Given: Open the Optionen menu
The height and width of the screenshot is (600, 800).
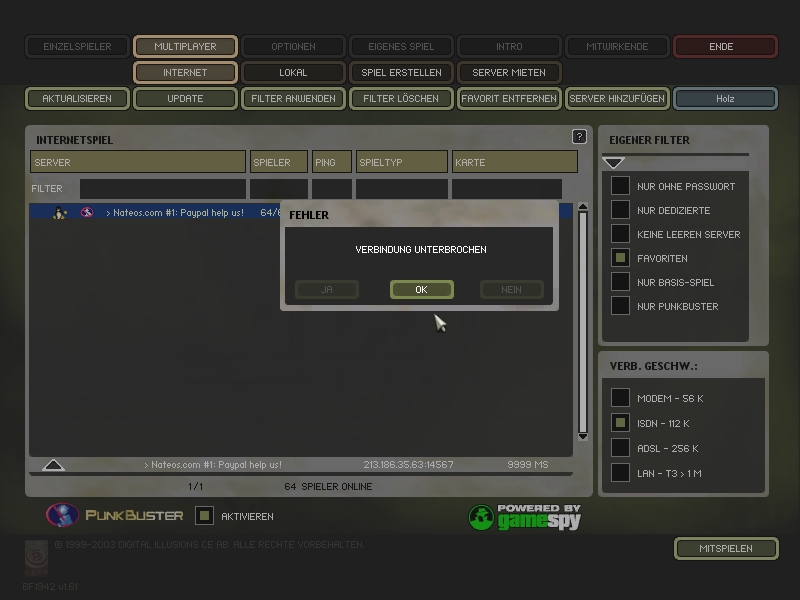Looking at the screenshot, I should coord(293,46).
